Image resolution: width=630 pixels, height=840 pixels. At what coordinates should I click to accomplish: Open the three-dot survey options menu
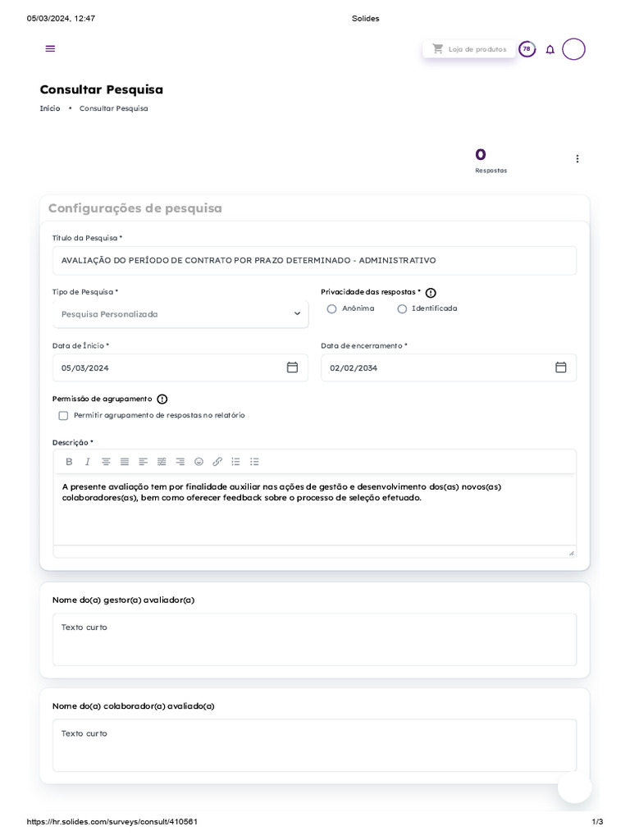(577, 158)
